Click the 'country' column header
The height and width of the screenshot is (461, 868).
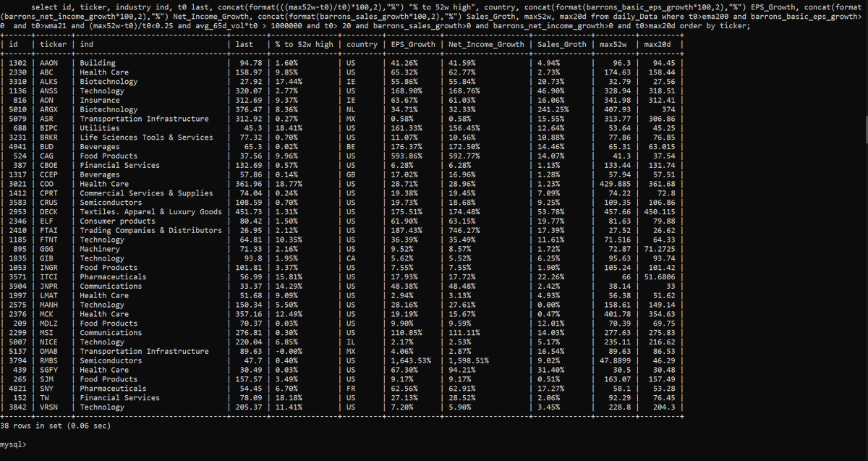(361, 44)
